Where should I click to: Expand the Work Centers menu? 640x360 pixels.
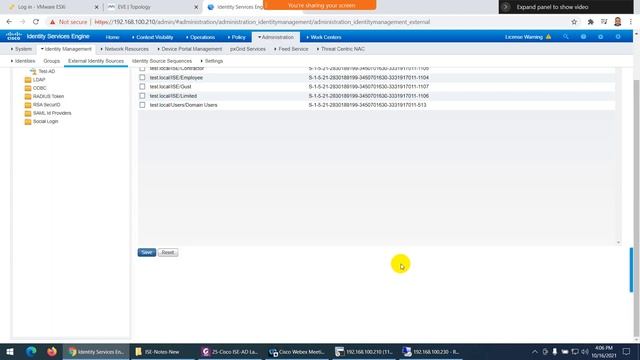324,37
